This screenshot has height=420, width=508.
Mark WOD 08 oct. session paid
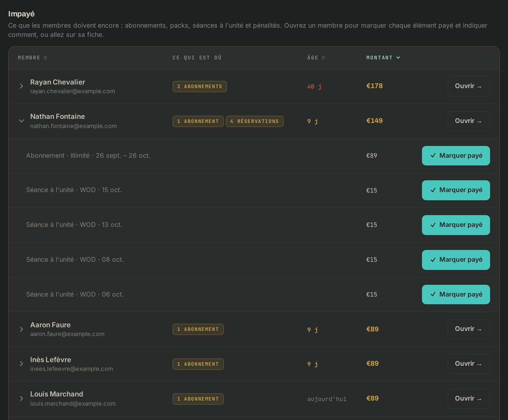coord(456,260)
